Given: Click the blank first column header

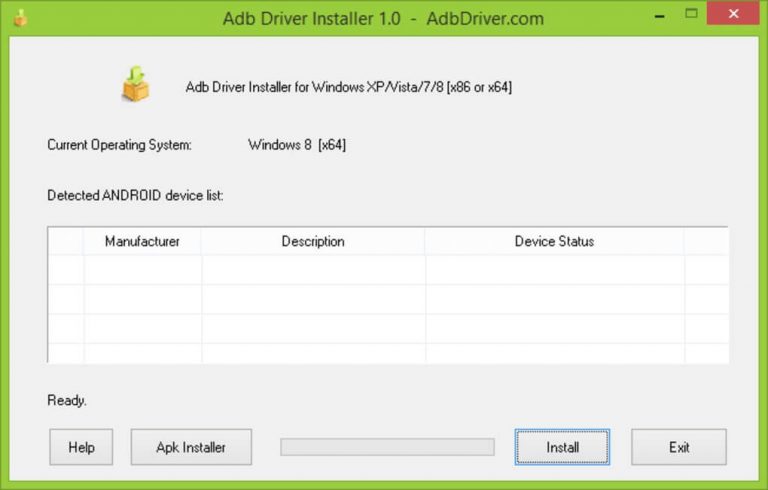Looking at the screenshot, I should coord(66,241).
